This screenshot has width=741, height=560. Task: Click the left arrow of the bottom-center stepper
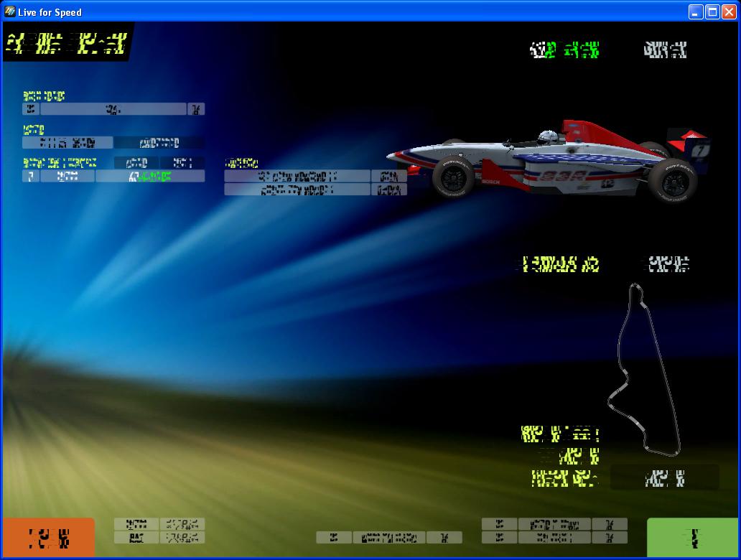click(334, 537)
